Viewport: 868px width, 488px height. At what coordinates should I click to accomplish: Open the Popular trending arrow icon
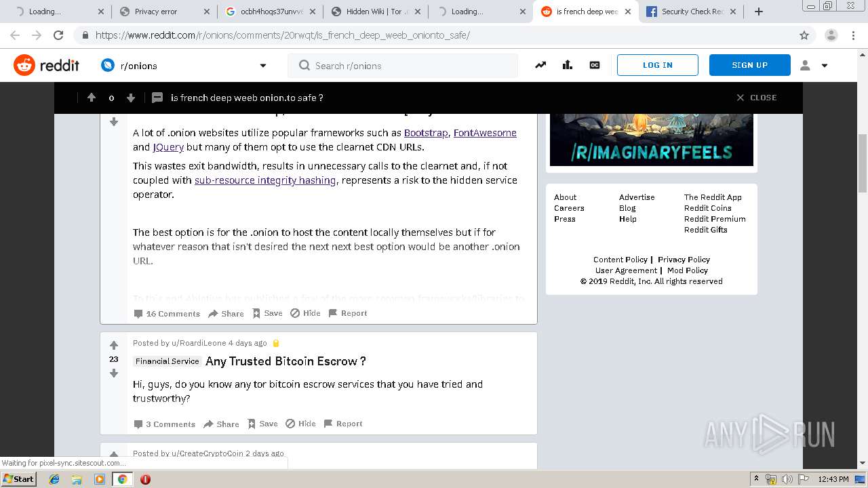point(540,65)
